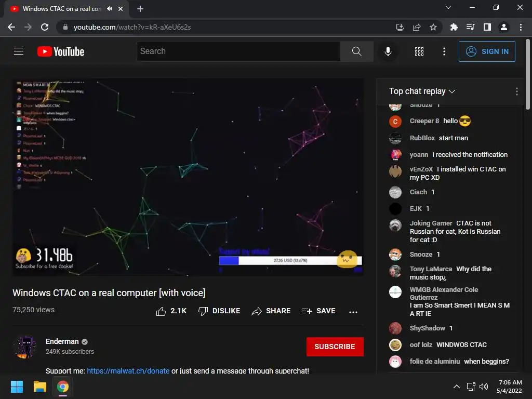Reload the current page

point(45,27)
